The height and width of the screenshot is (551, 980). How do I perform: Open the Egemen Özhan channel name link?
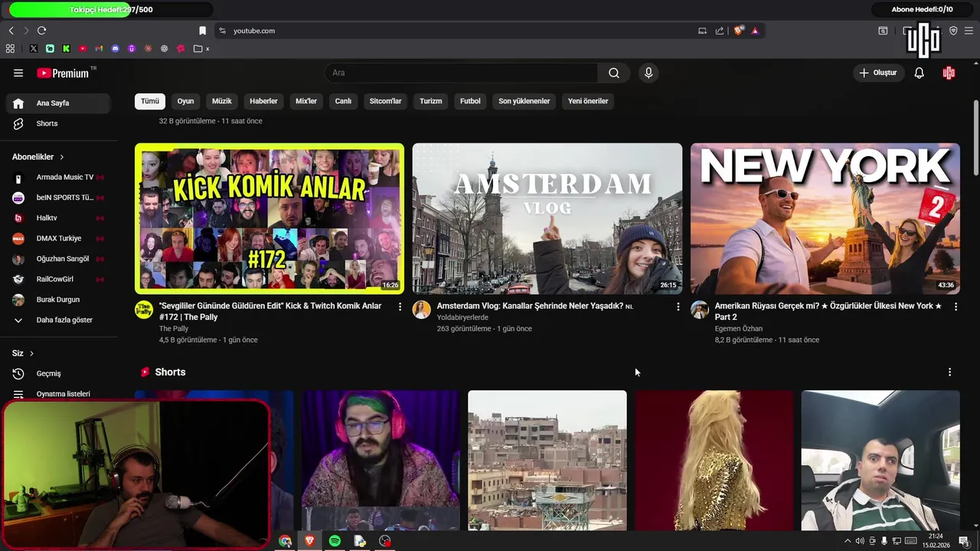pyautogui.click(x=739, y=328)
